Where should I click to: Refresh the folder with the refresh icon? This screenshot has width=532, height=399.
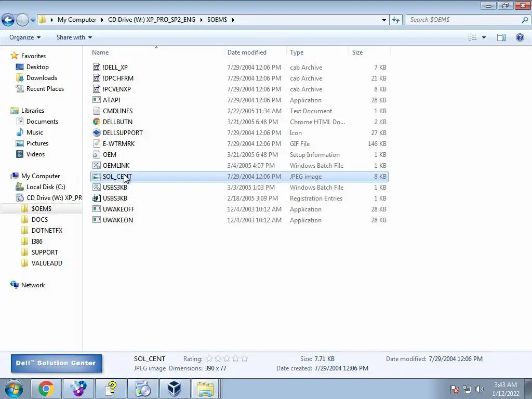tap(395, 20)
